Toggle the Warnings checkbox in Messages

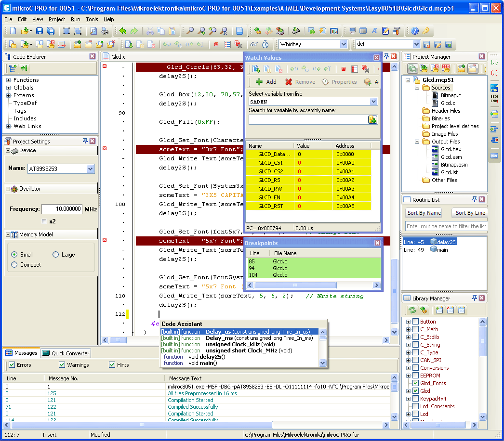click(62, 365)
